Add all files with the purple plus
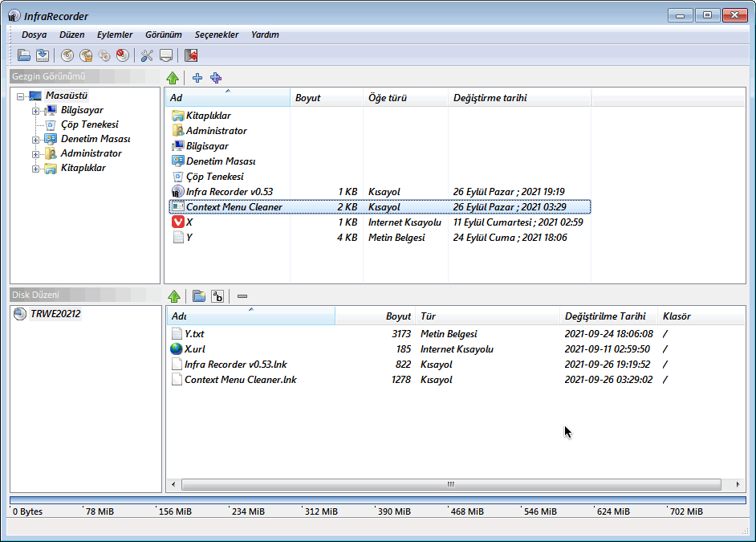 tap(216, 78)
